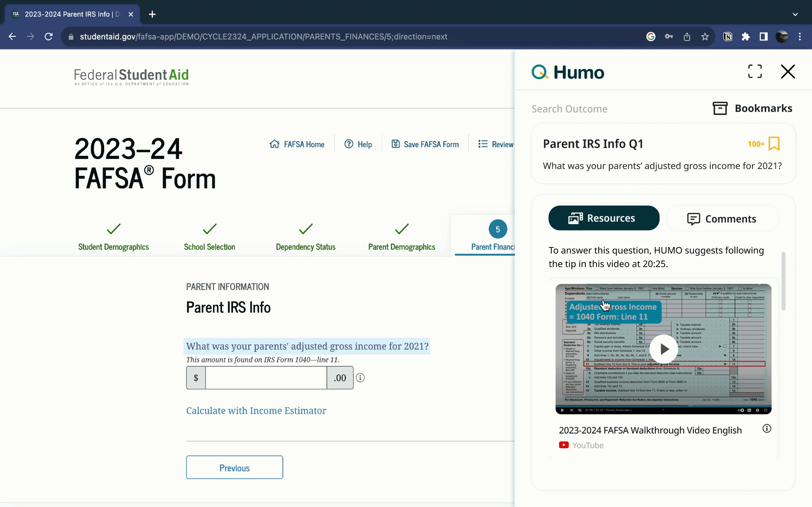Click video settings gear icon
This screenshot has height=507, width=812.
coord(757,410)
